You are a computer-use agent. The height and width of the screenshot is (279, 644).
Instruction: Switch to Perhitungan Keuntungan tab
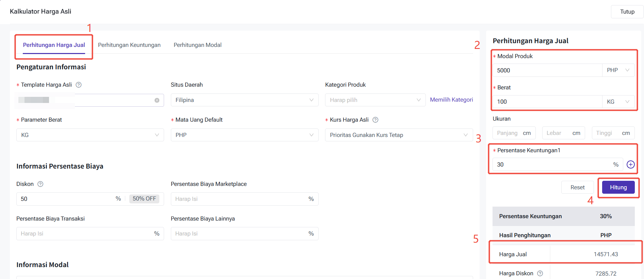click(x=129, y=45)
